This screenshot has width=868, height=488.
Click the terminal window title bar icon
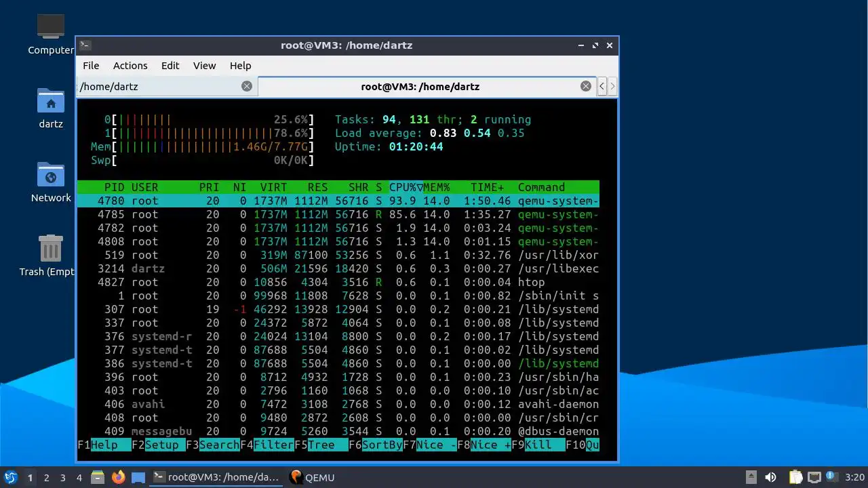[x=85, y=45]
